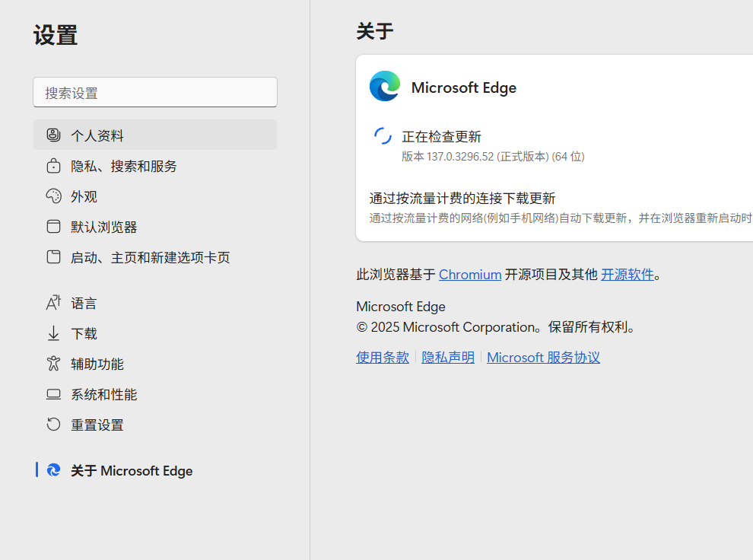Open the 下载 settings section
This screenshot has width=753, height=560.
point(155,333)
